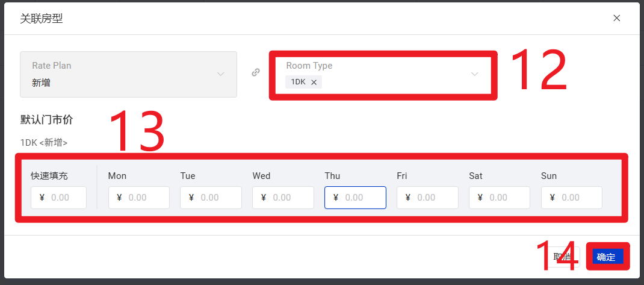Image resolution: width=644 pixels, height=285 pixels.
Task: Select the Fri price input field
Action: (x=433, y=198)
